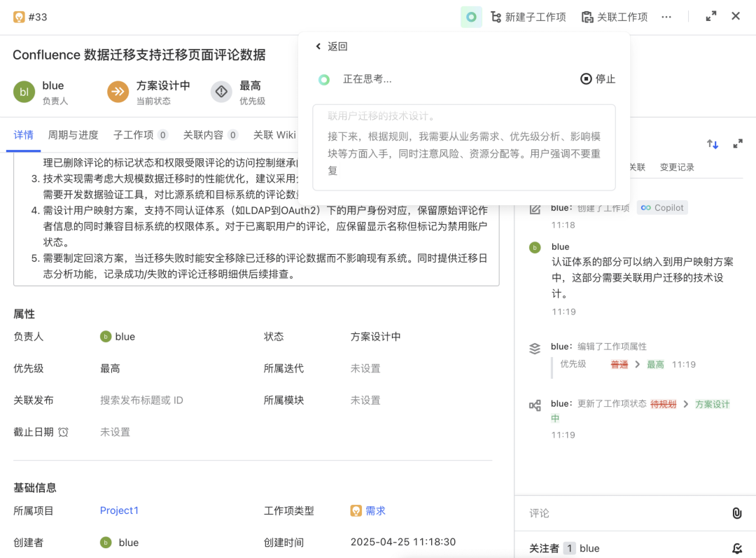Change the 负责人 field value blue
The image size is (756, 558).
tap(117, 337)
